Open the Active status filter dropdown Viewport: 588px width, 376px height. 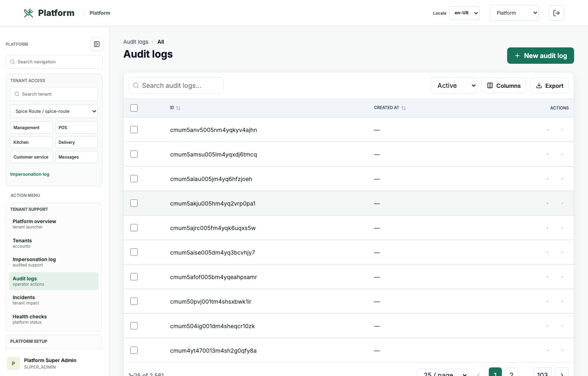pos(454,85)
